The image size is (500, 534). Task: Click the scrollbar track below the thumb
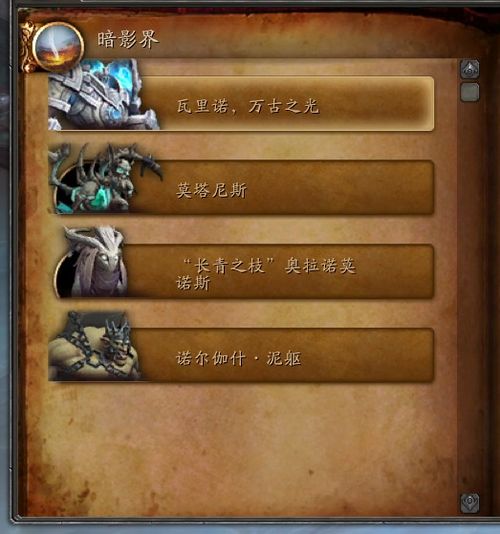(x=470, y=296)
